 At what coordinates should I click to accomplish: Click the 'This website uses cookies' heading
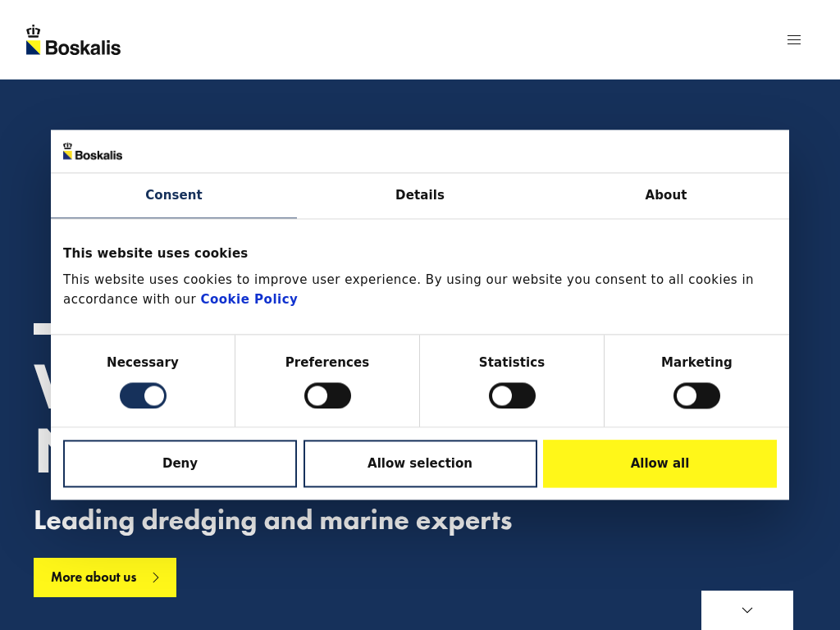pos(155,253)
